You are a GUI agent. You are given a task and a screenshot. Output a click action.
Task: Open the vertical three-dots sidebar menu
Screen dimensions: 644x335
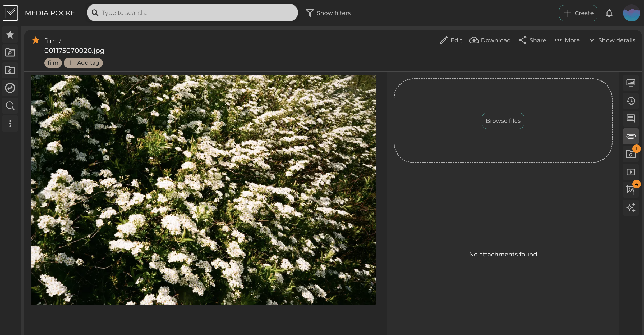pyautogui.click(x=10, y=124)
